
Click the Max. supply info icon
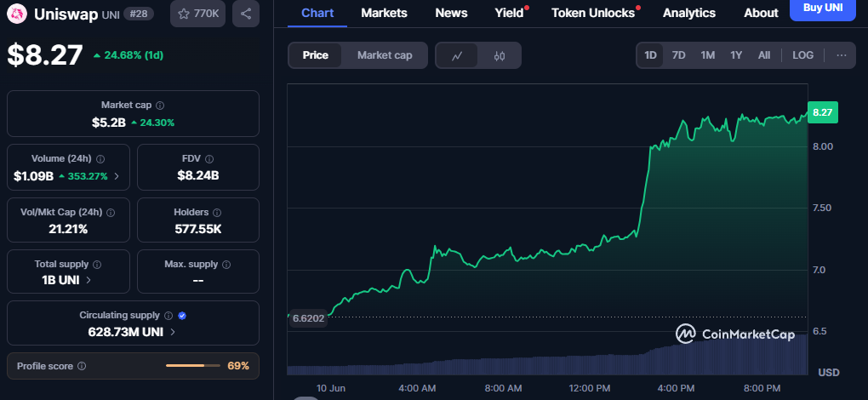tap(226, 265)
